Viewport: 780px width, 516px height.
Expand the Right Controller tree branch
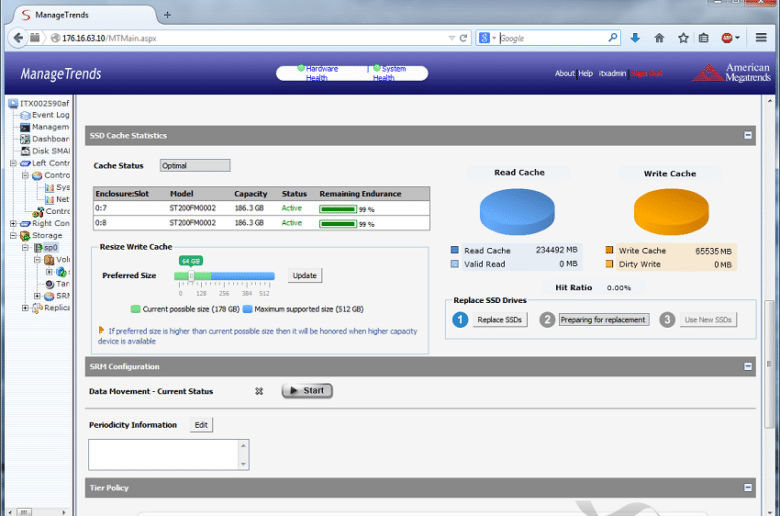[13, 223]
